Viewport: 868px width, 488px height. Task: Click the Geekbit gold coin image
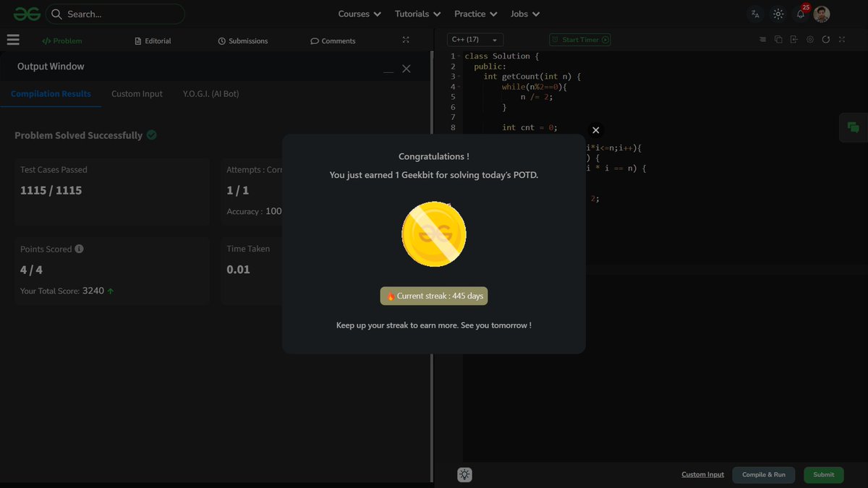coord(434,234)
